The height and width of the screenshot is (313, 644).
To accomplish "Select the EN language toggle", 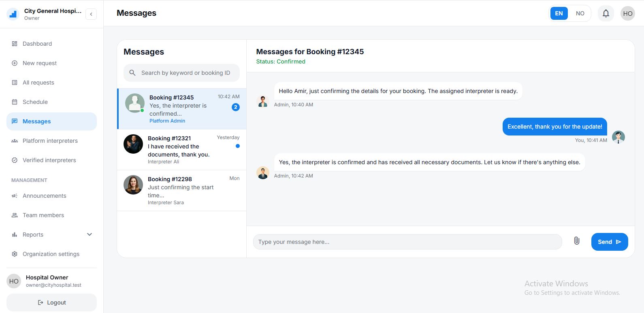I will point(559,13).
